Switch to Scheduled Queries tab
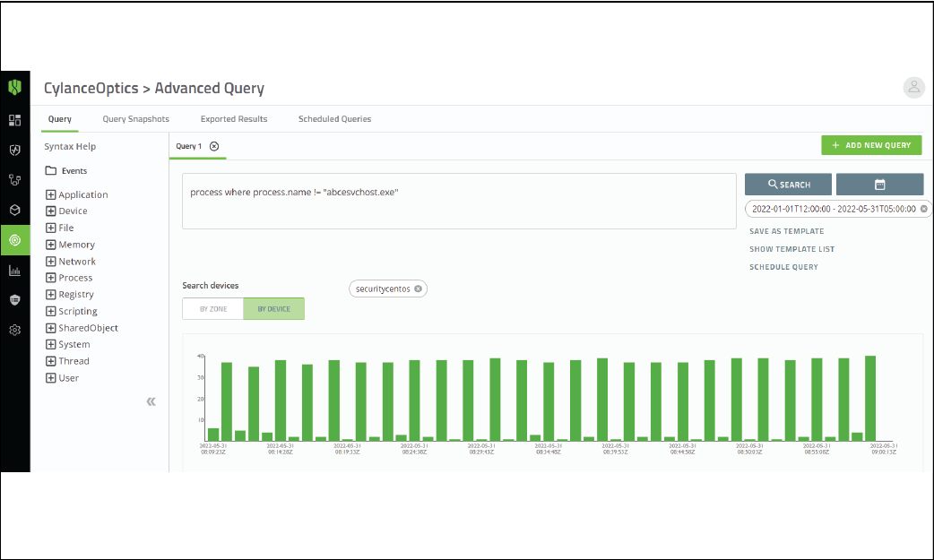934x560 pixels. (x=334, y=119)
